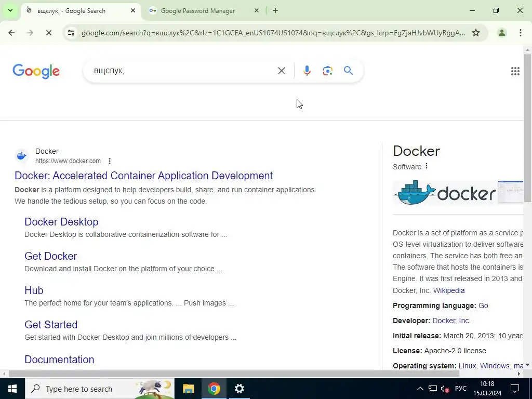The width and height of the screenshot is (532, 399).
Task: Open the Get Docker sitelink
Action: tap(50, 256)
